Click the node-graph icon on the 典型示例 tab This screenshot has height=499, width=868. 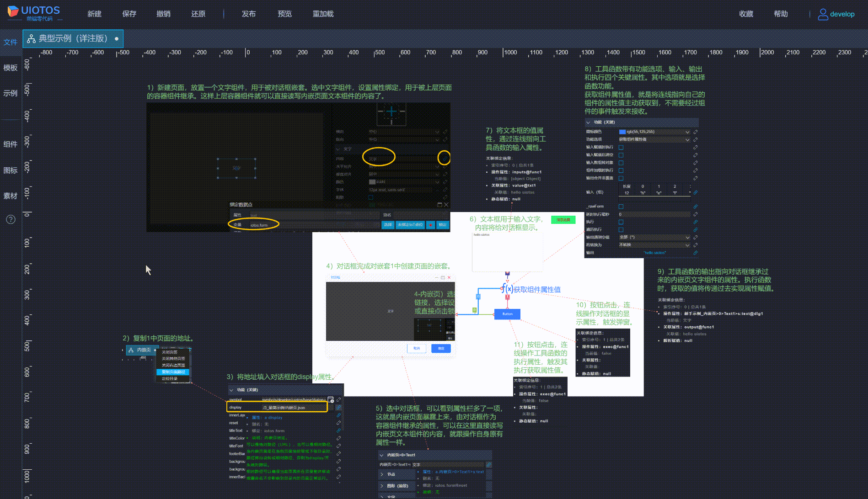31,39
